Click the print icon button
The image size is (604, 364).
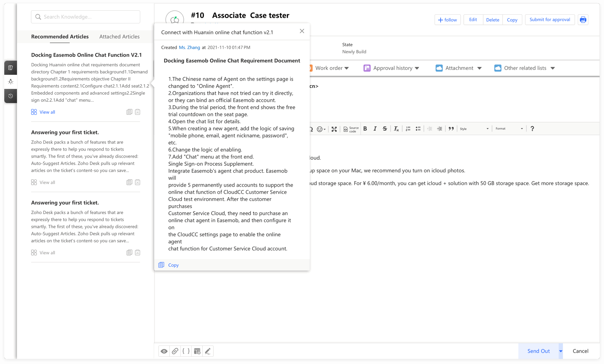[583, 20]
